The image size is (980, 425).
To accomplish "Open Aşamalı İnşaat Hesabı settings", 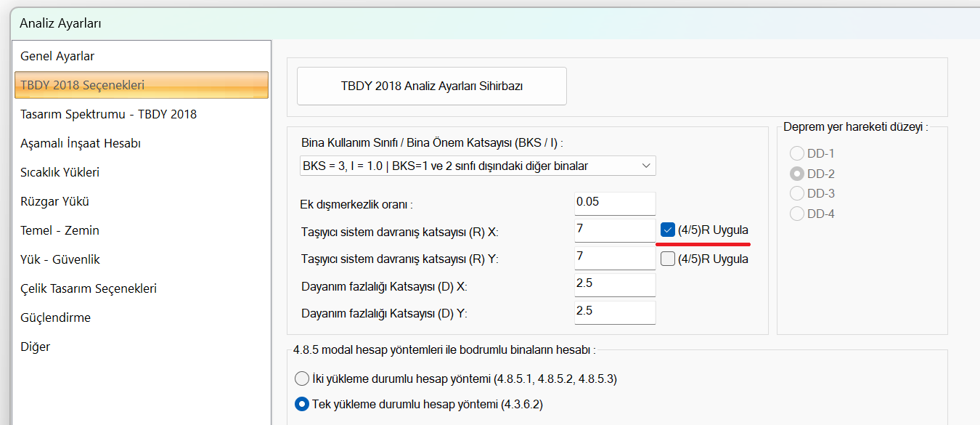I will (x=81, y=143).
